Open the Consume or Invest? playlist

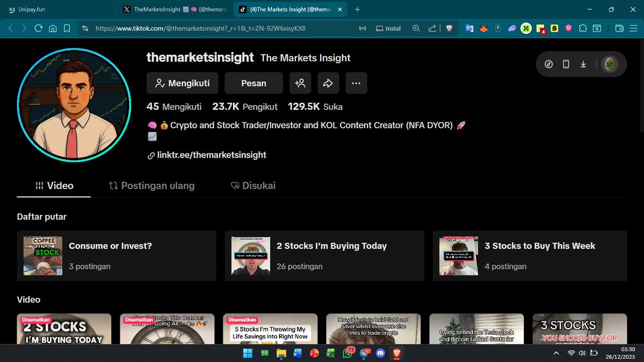116,256
